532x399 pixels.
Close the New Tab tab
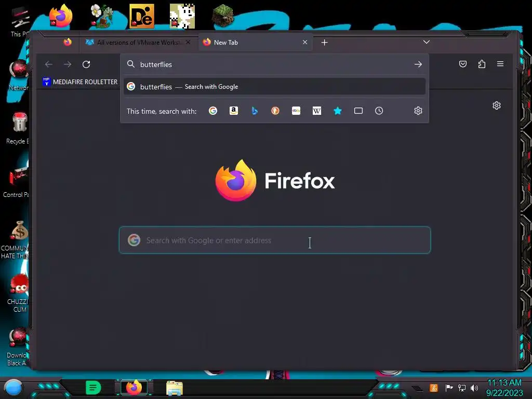pos(304,42)
